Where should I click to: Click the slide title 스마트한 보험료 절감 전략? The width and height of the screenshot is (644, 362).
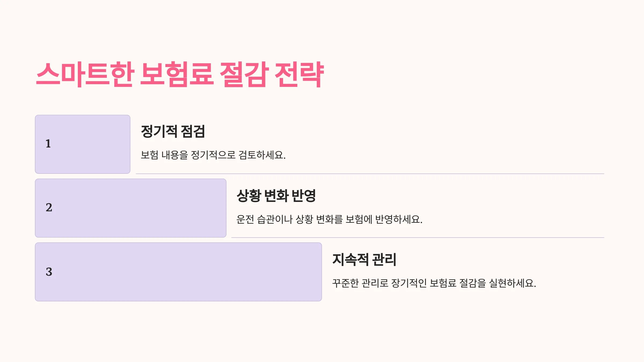[x=180, y=74]
